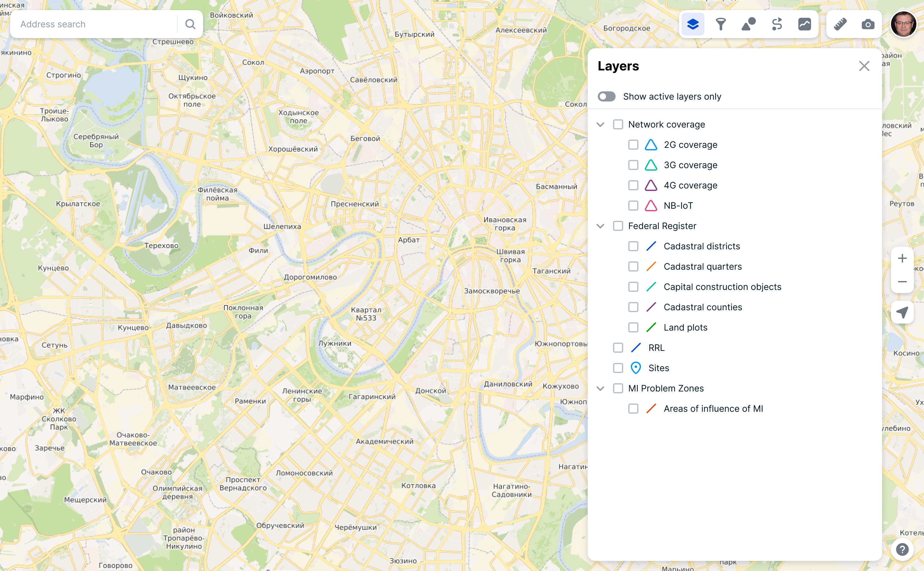This screenshot has height=571, width=924.
Task: Click the Address search input field
Action: point(95,24)
